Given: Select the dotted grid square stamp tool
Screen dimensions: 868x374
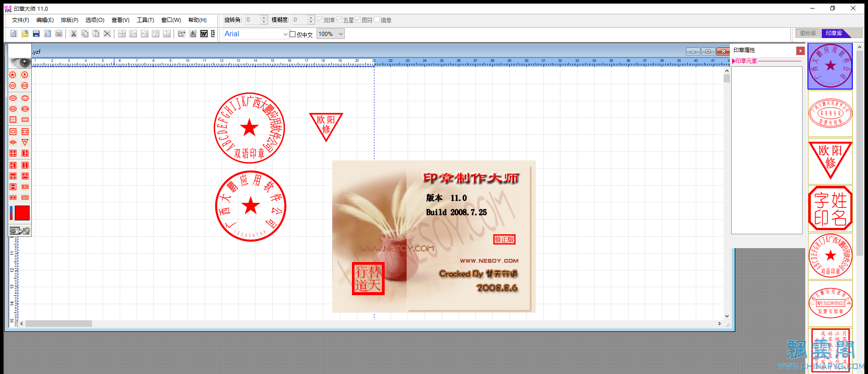Looking at the screenshot, I should (x=13, y=120).
